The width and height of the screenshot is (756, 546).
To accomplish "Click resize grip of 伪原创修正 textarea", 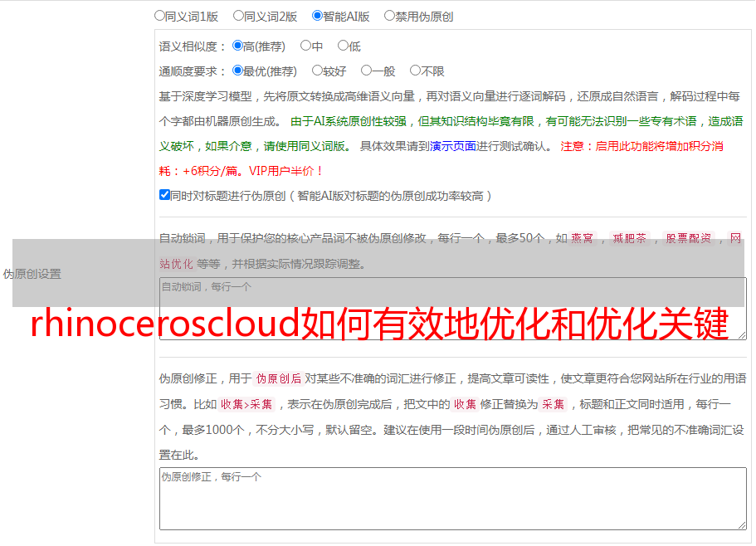I will pos(742,524).
